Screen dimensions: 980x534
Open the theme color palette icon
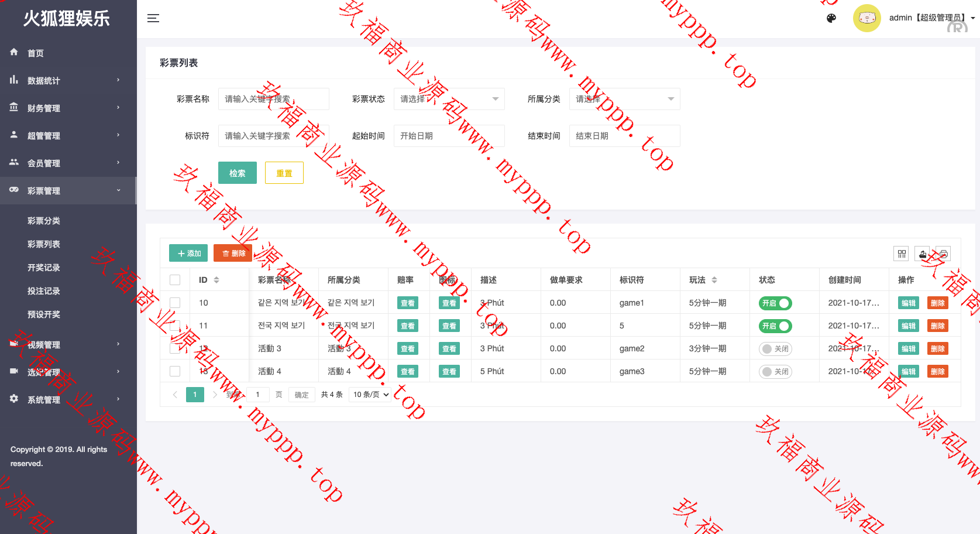click(x=831, y=18)
